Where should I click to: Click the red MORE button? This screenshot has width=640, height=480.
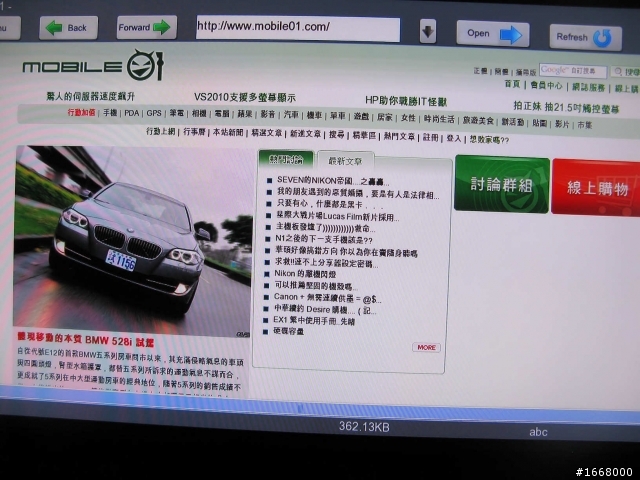coord(426,347)
